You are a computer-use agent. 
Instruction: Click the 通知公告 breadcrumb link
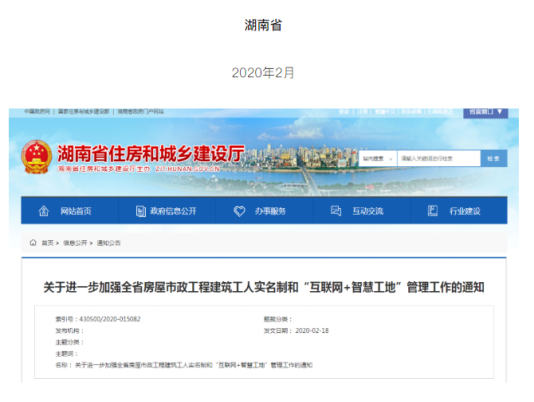pos(109,243)
